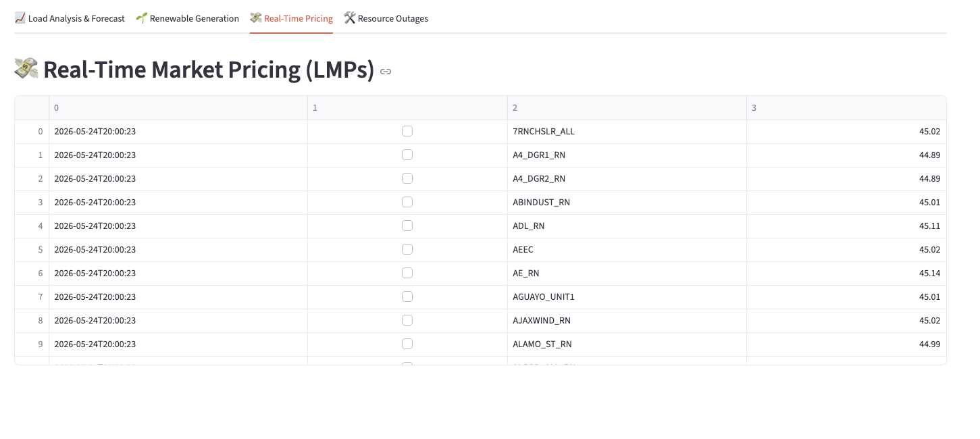Image resolution: width=980 pixels, height=439 pixels.
Task: Check the ALAMO_ST_RN row checkbox
Action: [x=407, y=344]
